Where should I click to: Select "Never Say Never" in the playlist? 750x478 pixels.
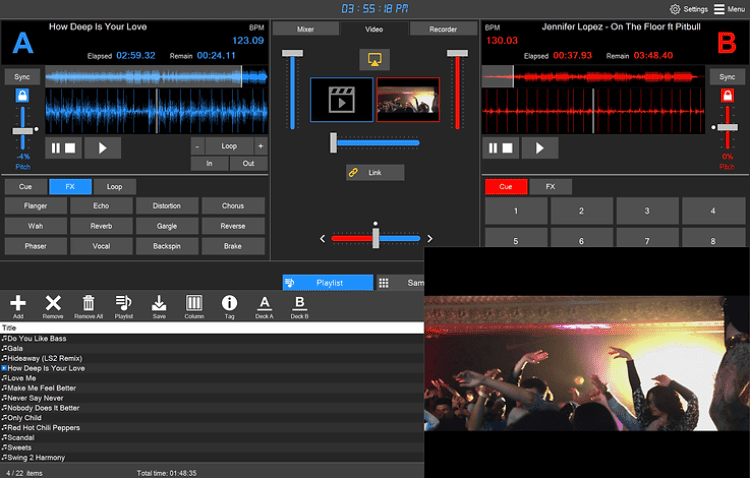[34, 398]
